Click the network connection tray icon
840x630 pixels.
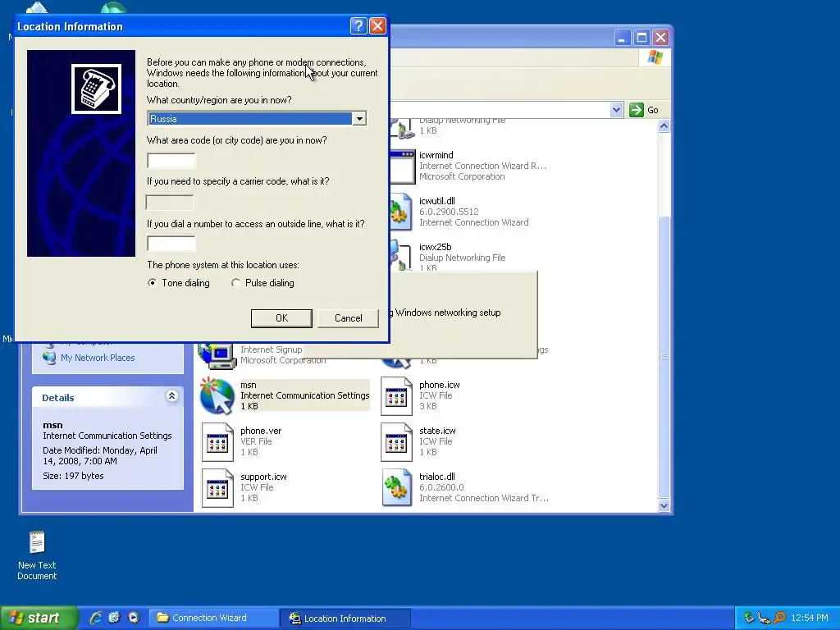764,618
